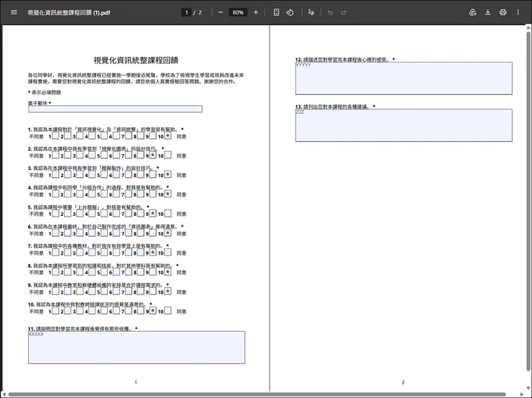Viewport: 532px width, 398px height.
Task: Click question 13 text area with ZZZ
Action: click(404, 125)
